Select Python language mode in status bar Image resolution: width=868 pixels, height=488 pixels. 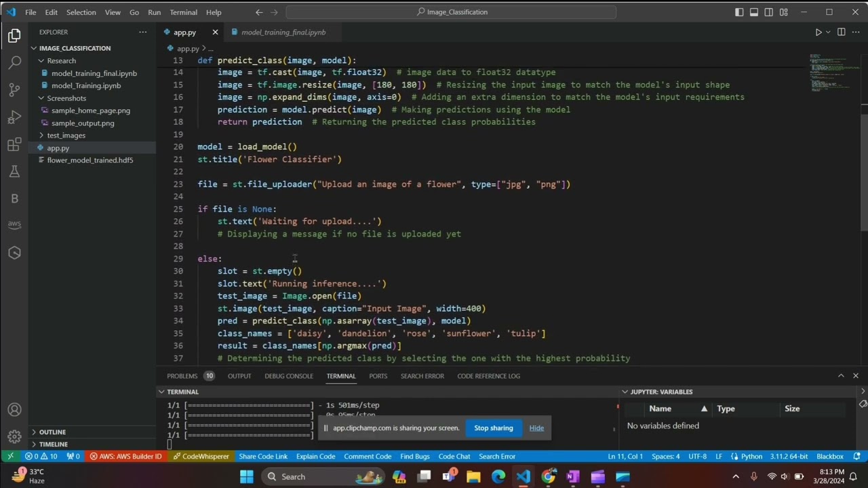pos(746,456)
